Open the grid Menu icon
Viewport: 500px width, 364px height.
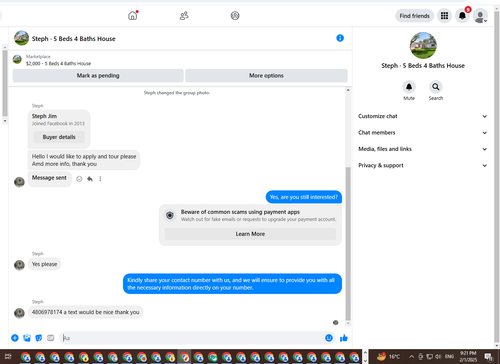(444, 16)
